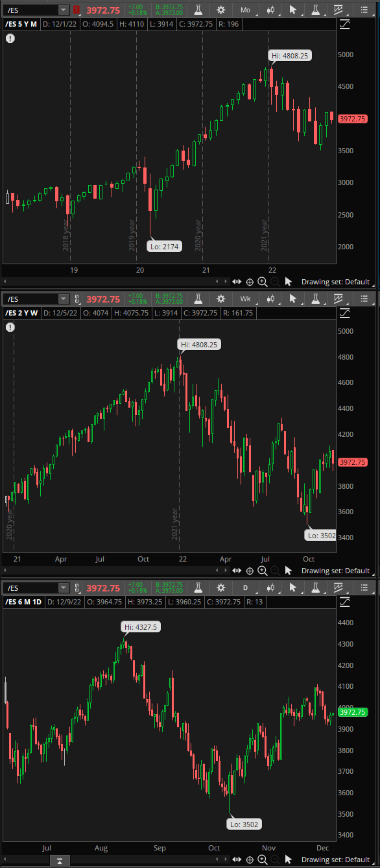Click the Lo: 3502 label on daily chart
This screenshot has width=380, height=868.
(x=245, y=824)
